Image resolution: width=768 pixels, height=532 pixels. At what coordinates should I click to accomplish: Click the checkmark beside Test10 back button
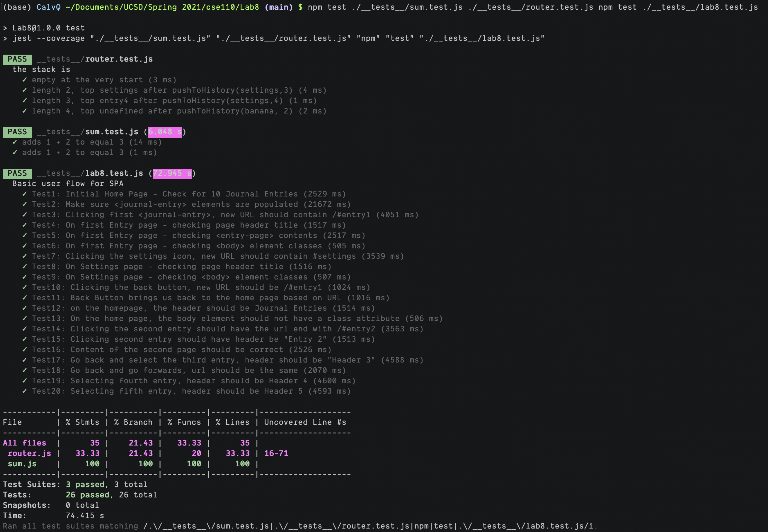25,287
